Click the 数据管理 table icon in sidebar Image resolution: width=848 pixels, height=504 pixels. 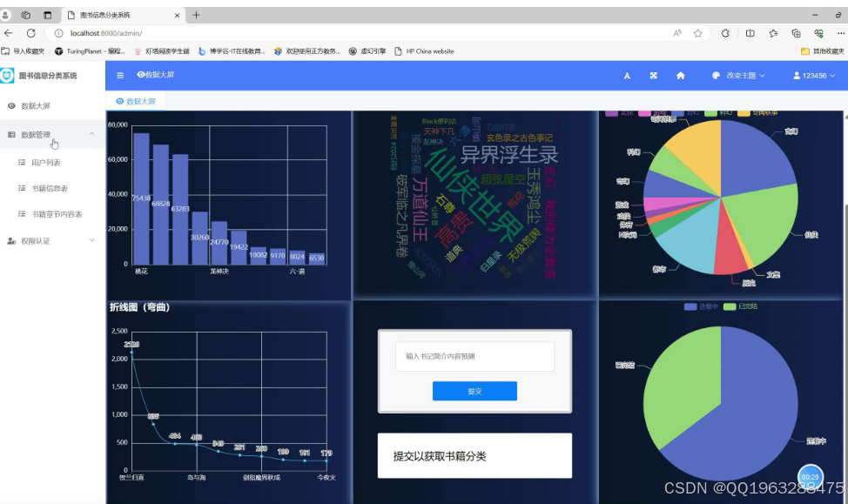tap(11, 135)
